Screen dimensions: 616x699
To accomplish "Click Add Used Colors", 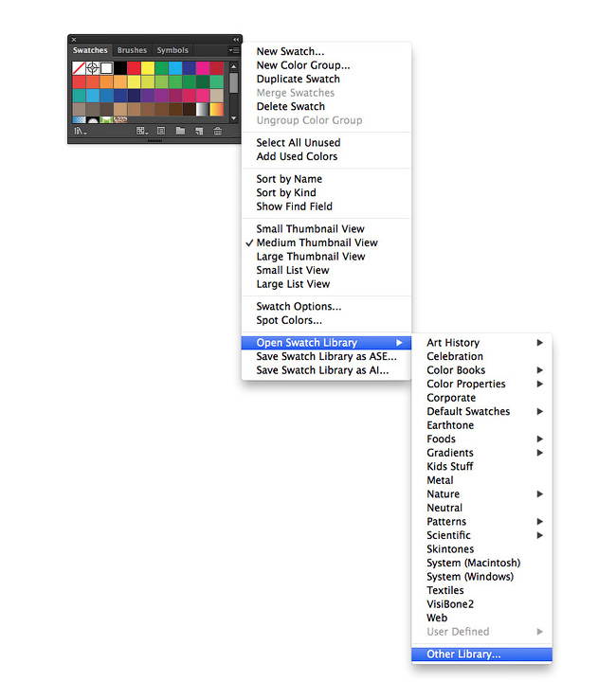I will click(x=326, y=156).
